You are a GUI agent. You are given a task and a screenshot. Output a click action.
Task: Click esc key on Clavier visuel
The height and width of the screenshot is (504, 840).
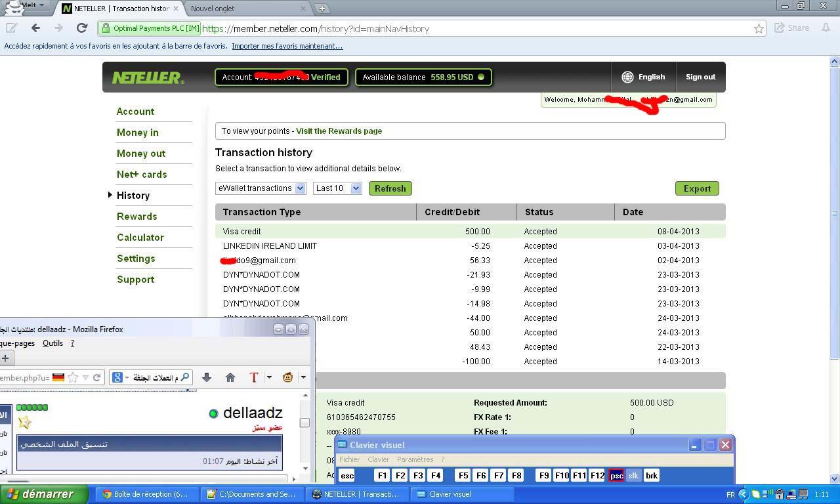coord(347,476)
